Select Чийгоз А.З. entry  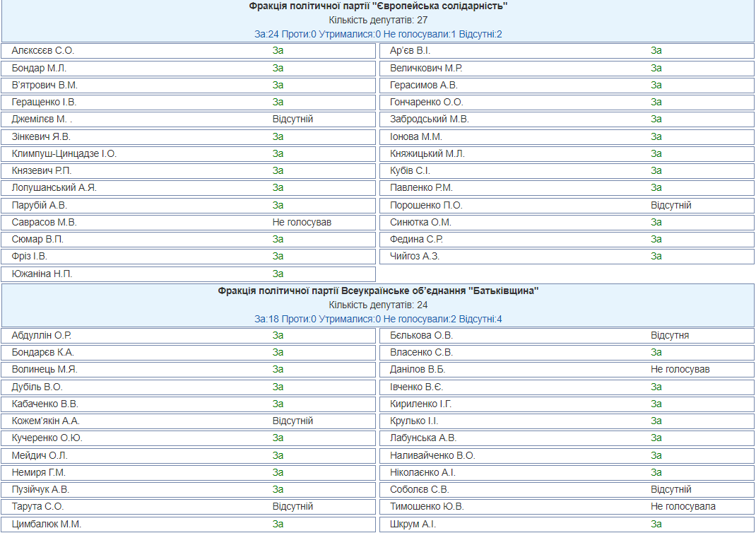pos(415,256)
